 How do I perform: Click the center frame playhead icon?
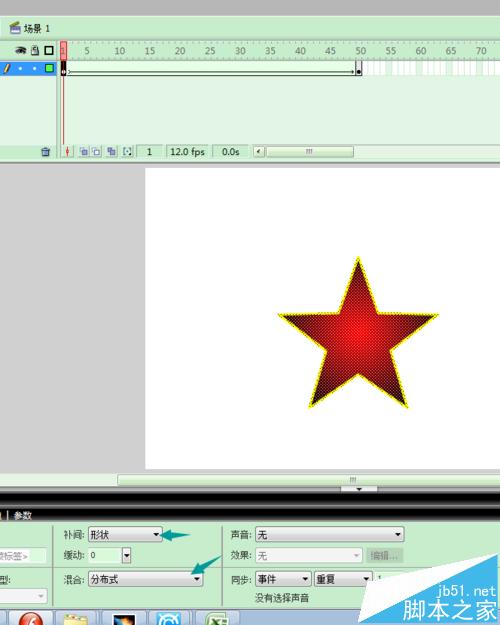tap(67, 151)
